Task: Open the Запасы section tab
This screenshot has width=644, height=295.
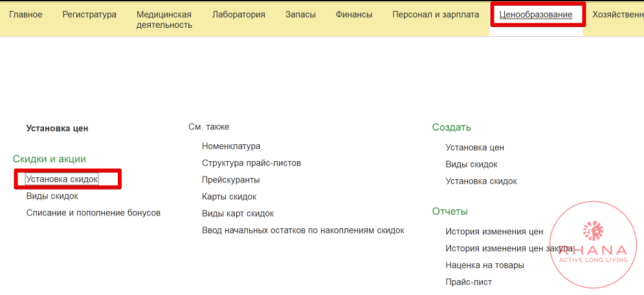Action: pos(300,15)
